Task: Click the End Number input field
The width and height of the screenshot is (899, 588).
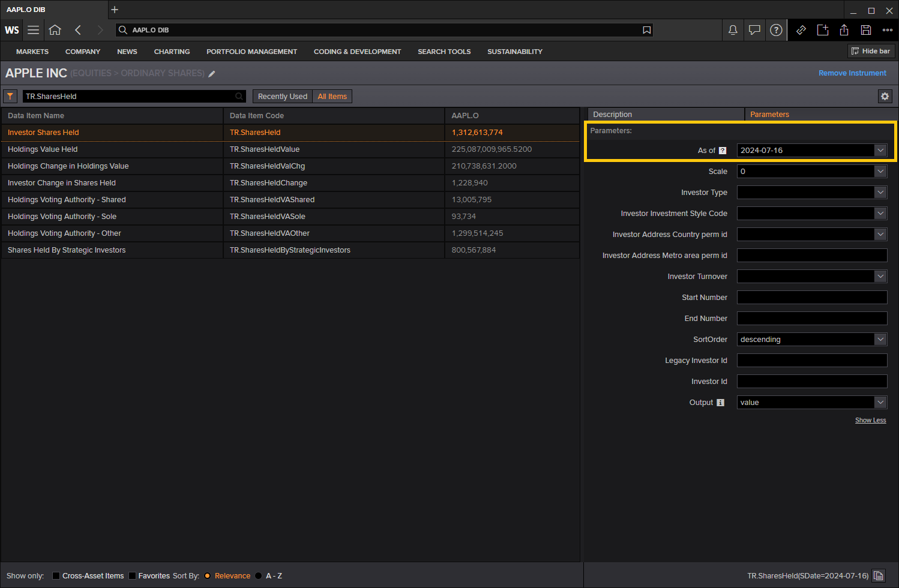Action: pyautogui.click(x=812, y=319)
